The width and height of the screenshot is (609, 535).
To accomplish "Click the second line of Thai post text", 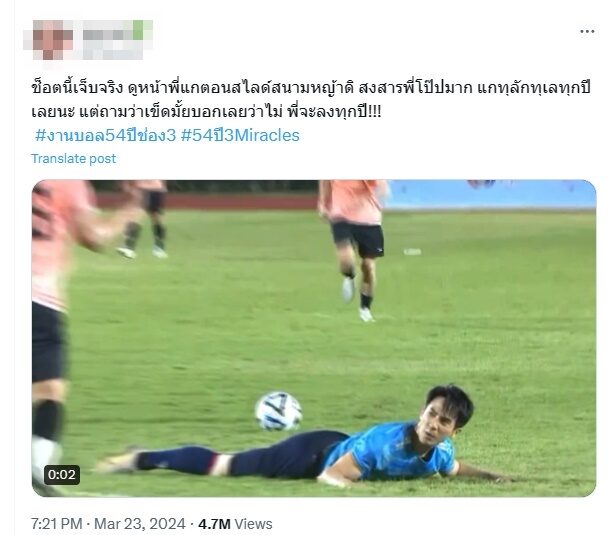I will 206,112.
